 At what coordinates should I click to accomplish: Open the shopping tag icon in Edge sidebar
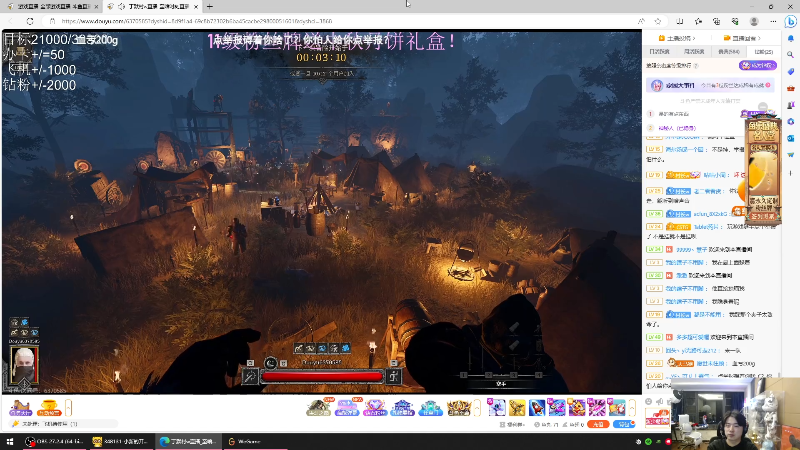coord(791,71)
